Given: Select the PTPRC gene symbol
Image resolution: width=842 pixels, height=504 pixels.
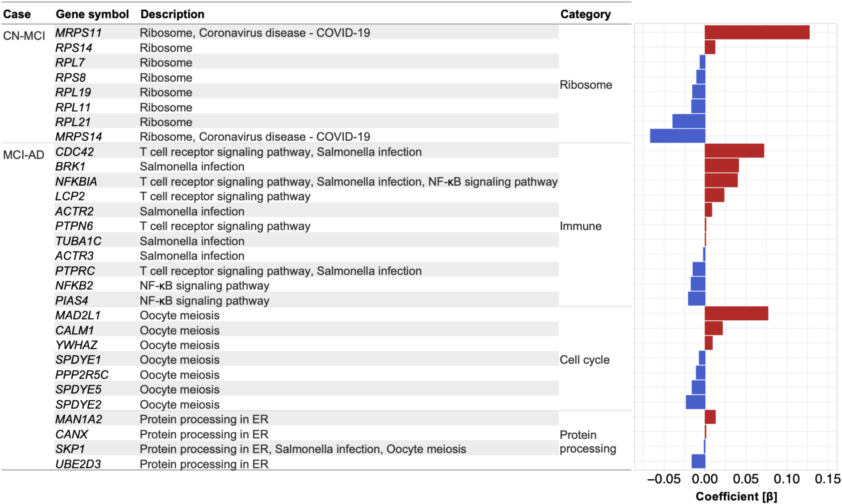Looking at the screenshot, I should coord(75,271).
